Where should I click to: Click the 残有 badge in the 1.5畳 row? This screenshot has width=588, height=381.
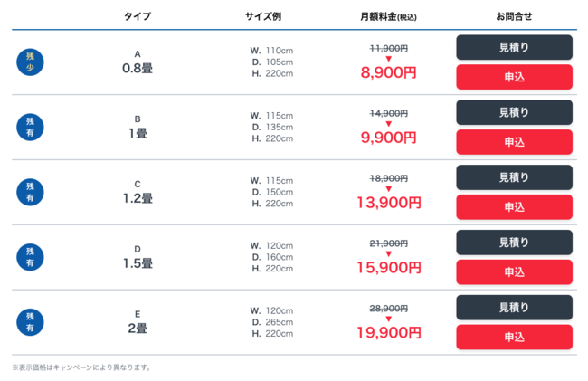(30, 257)
